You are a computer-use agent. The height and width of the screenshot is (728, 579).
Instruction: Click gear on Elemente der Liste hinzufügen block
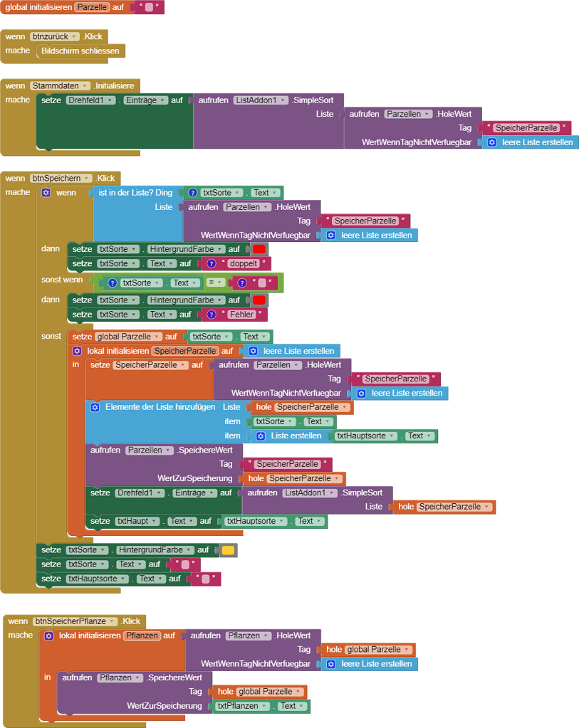coord(95,407)
